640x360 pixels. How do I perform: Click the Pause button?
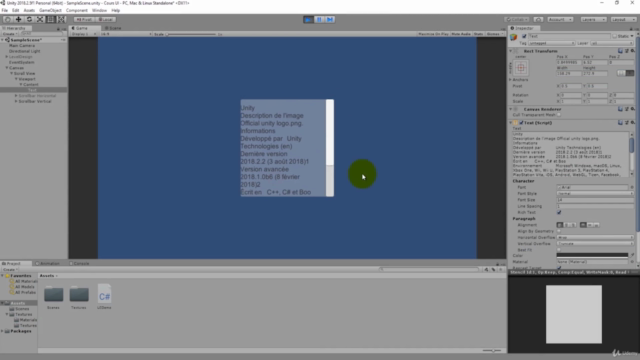[319, 19]
